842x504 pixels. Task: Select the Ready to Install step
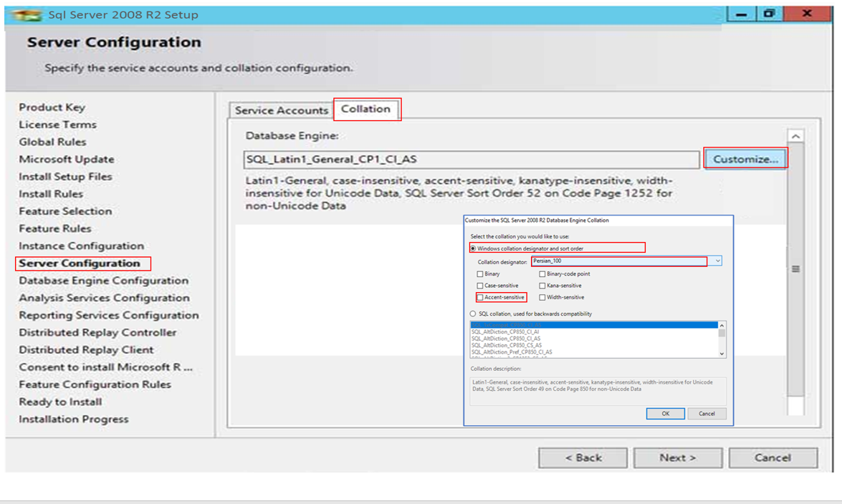60,402
